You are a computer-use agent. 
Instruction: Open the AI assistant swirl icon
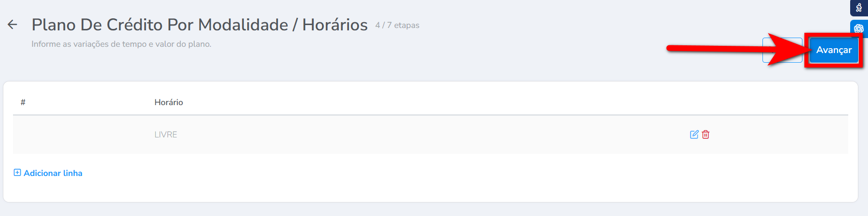point(859,28)
